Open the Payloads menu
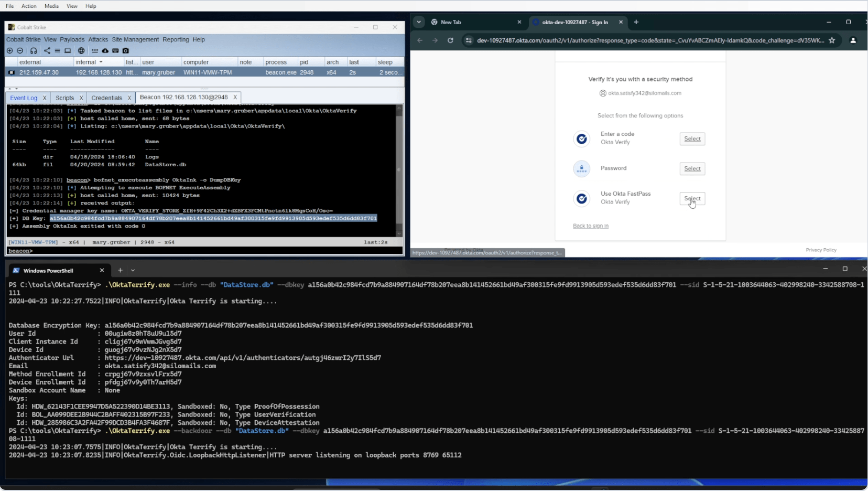Screen dimensions: 868x491 point(72,39)
